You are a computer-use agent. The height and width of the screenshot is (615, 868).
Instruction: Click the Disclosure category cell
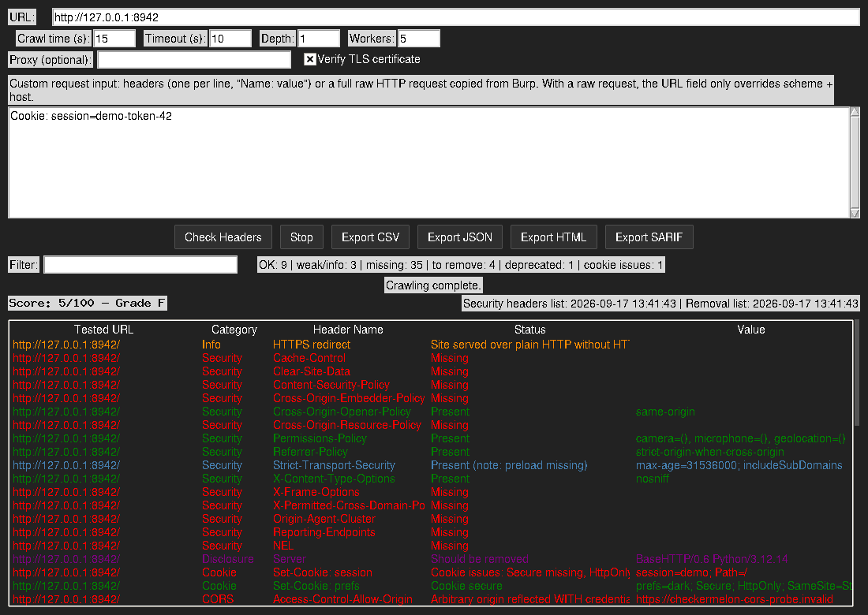click(x=227, y=559)
